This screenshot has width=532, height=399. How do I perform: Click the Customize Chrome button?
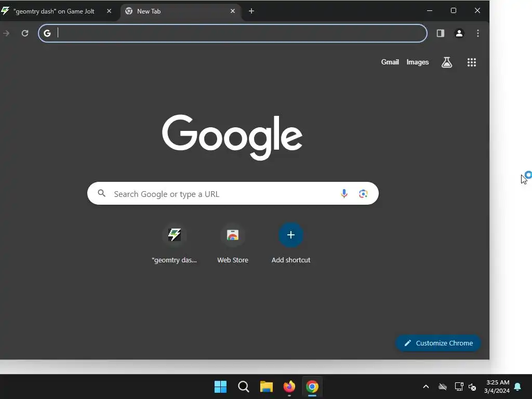(438, 343)
